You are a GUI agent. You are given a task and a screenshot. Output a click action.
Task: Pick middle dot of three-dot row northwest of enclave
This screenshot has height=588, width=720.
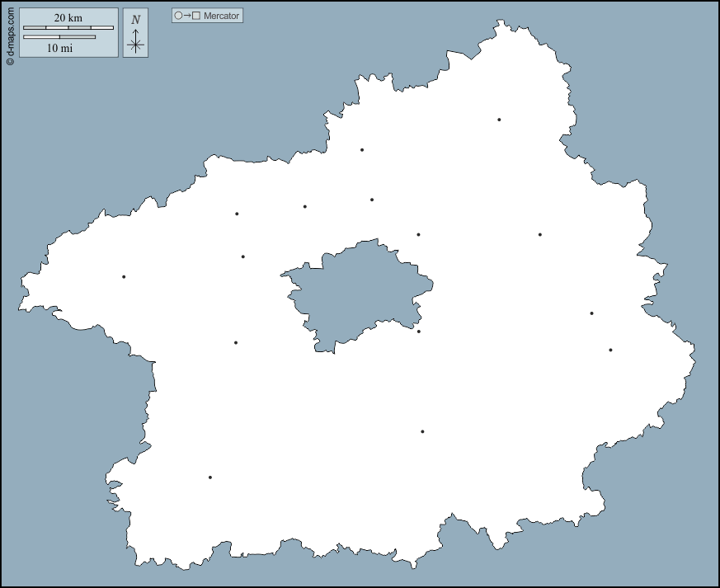[x=305, y=207]
